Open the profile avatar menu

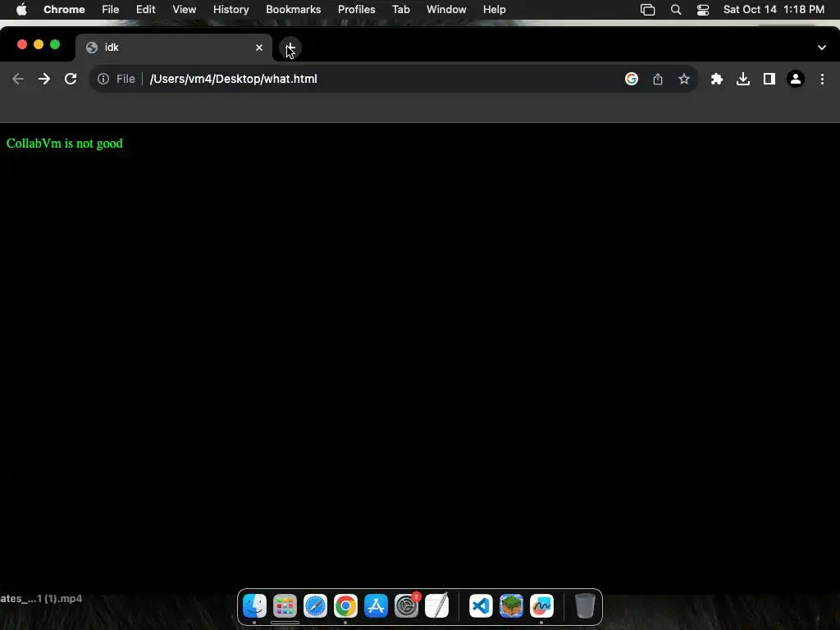(x=796, y=79)
